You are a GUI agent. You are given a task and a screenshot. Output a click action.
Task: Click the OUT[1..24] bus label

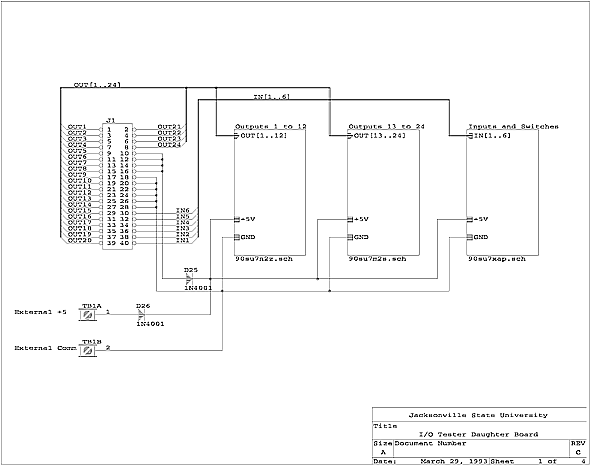[97, 85]
